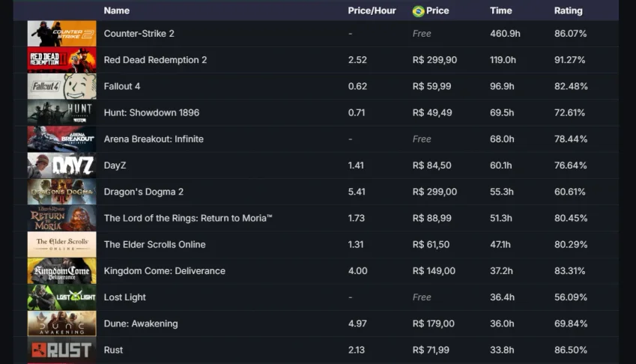This screenshot has height=364, width=636.
Task: Select the Counter-Strike 2 name
Action: [139, 34]
